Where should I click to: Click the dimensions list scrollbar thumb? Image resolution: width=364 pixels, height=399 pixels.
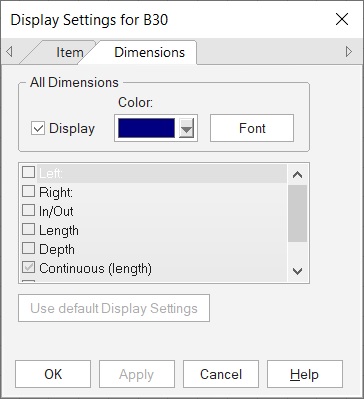(297, 213)
